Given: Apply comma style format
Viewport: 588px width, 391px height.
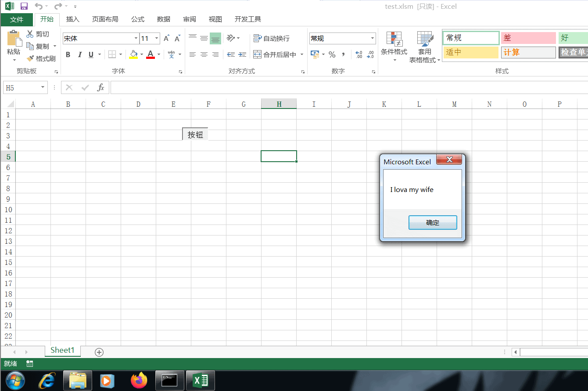Looking at the screenshot, I should [x=343, y=54].
